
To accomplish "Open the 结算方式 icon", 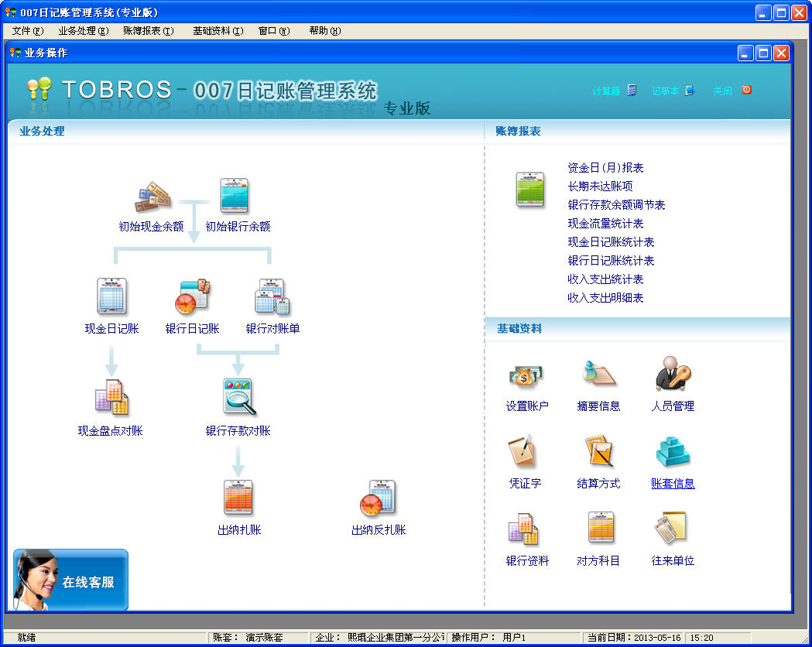I will pyautogui.click(x=598, y=450).
